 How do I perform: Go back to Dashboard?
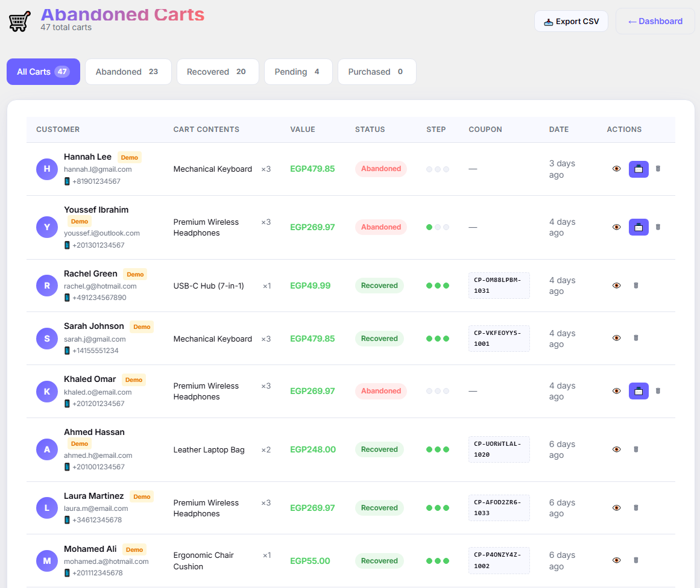[x=655, y=22]
